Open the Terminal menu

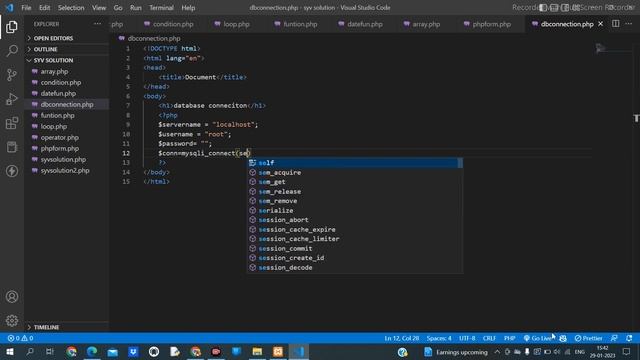(161, 8)
